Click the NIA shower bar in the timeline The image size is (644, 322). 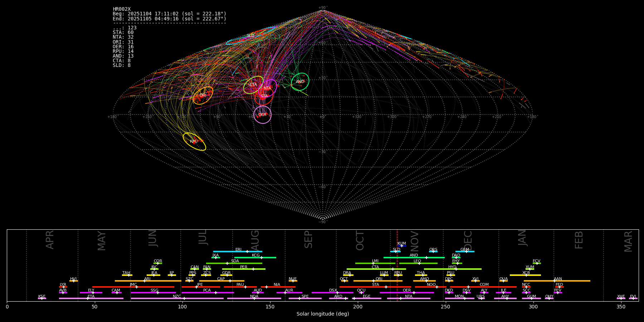(x=278, y=287)
